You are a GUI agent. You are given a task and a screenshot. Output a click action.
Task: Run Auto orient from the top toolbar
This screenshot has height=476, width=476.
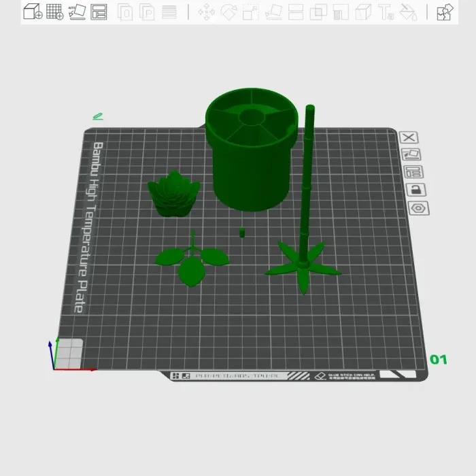click(77, 12)
